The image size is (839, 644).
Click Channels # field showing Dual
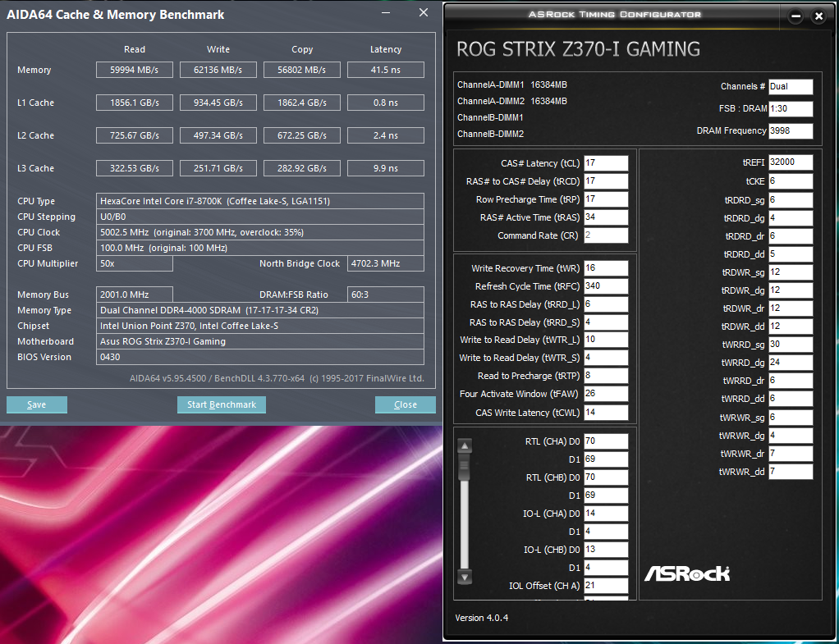point(791,87)
